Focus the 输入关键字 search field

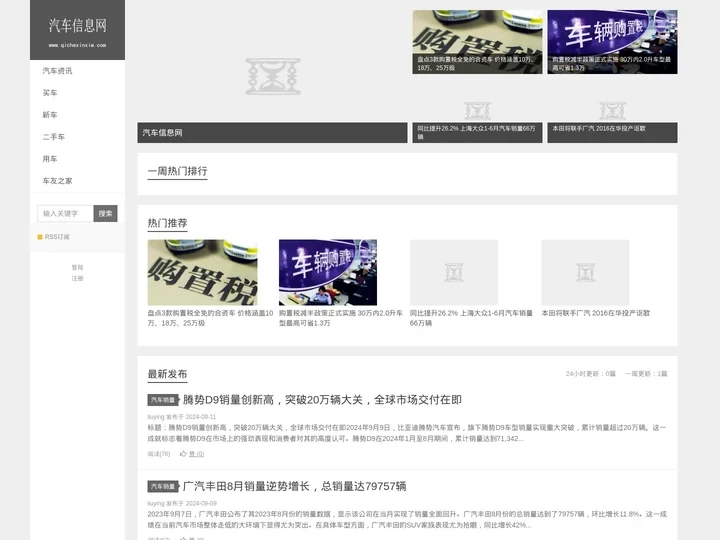click(x=65, y=214)
